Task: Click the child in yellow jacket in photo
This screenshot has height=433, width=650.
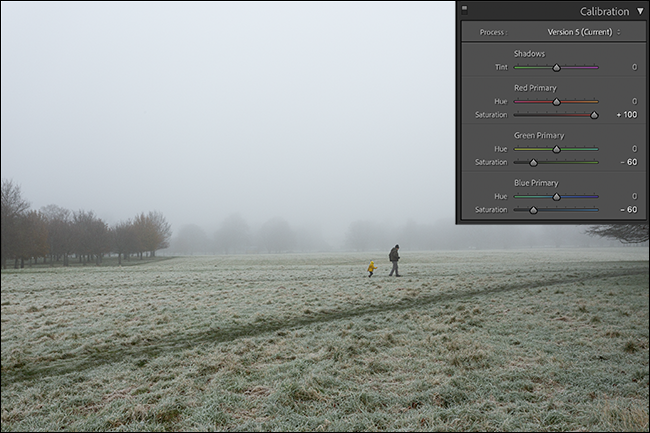Action: 371,268
